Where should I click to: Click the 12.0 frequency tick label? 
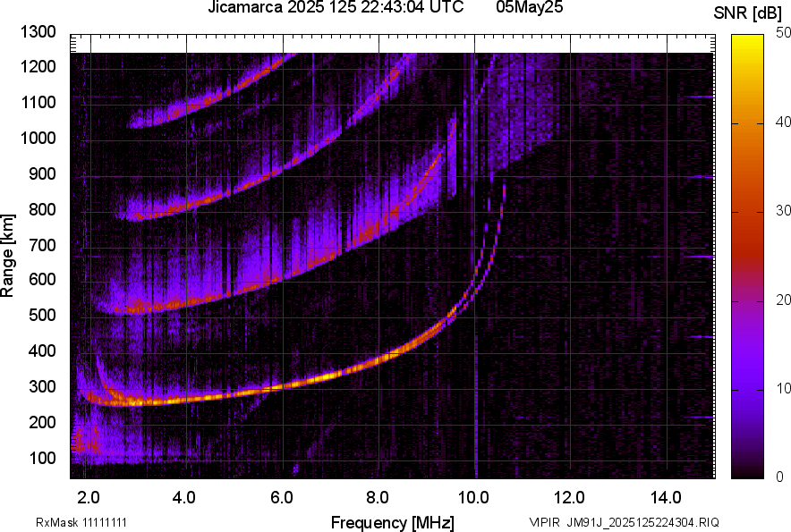point(569,497)
